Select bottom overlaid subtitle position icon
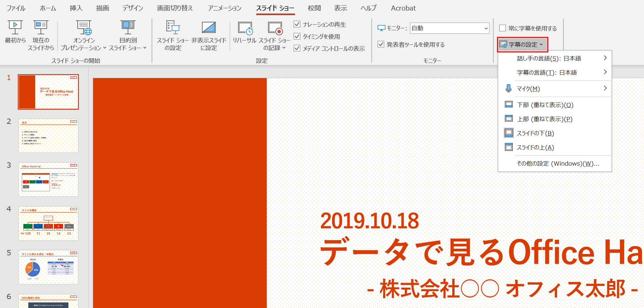Viewport: 644px width, 308px height. (x=508, y=104)
